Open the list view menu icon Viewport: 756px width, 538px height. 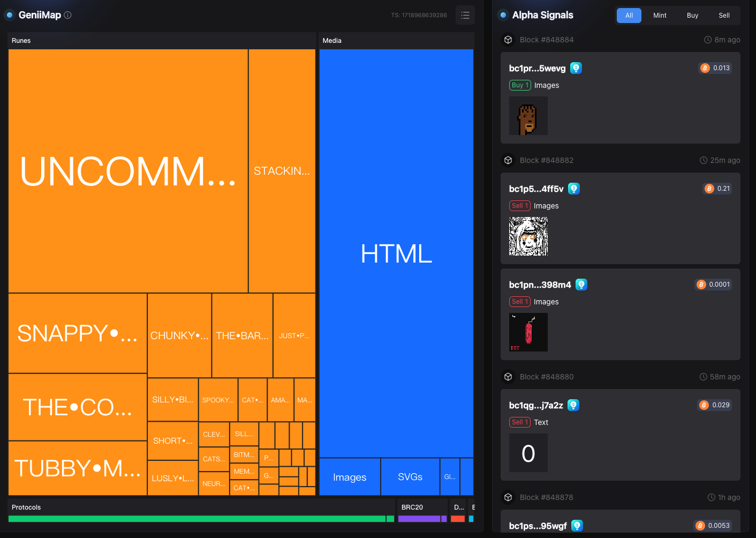click(x=465, y=15)
